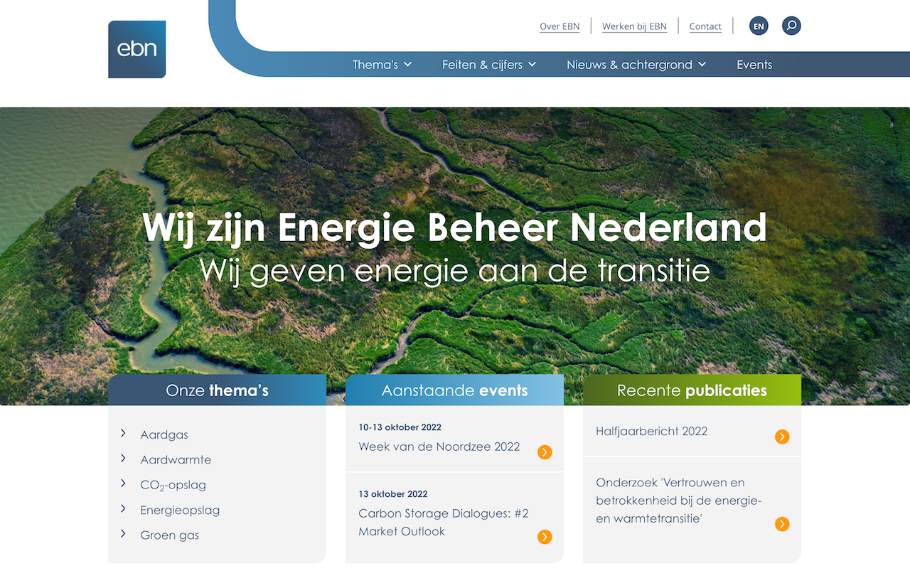910x588 pixels.
Task: Open the Werken bij EBN link
Action: 634,26
